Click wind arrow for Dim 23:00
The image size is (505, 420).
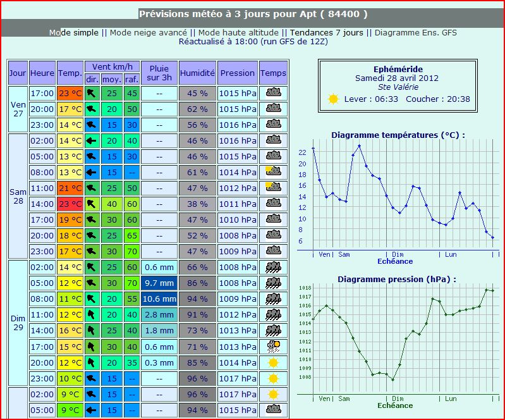click(92, 378)
